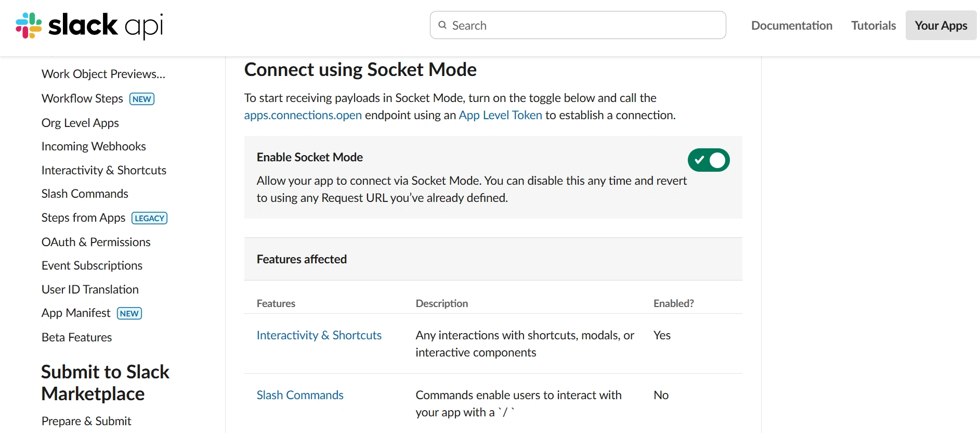
Task: Click the Features affected header
Action: tap(302, 259)
